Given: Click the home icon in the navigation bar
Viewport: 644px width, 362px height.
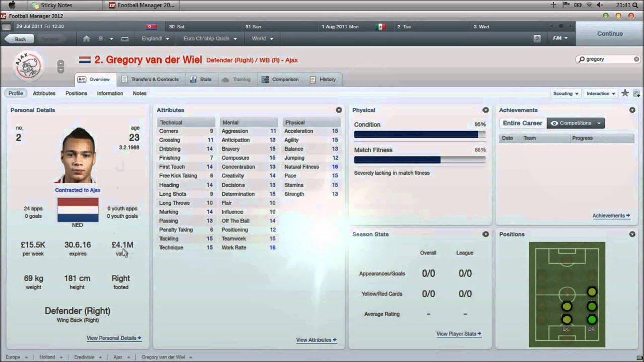Looking at the screenshot, I should click(86, 38).
